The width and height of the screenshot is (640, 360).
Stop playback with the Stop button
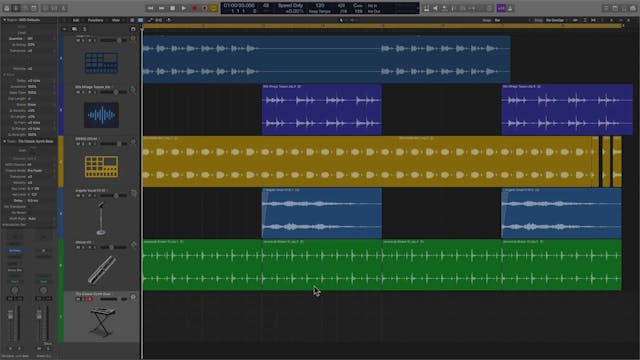point(173,8)
